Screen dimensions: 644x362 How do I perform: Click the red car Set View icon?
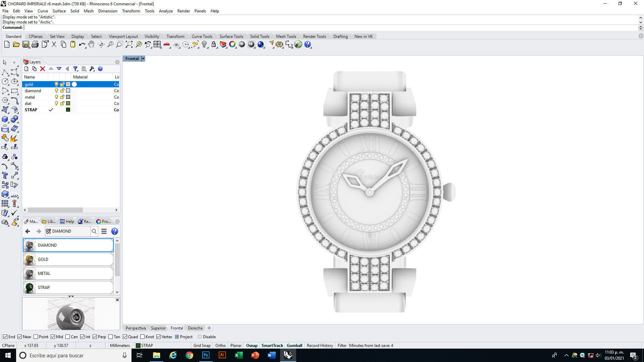coord(167,44)
